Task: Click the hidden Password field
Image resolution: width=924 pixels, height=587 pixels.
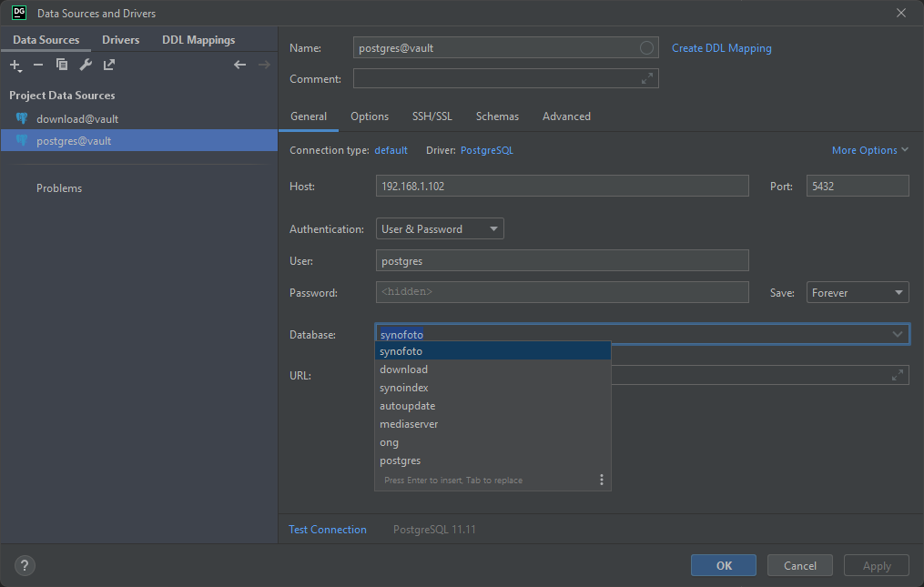Action: (x=563, y=292)
